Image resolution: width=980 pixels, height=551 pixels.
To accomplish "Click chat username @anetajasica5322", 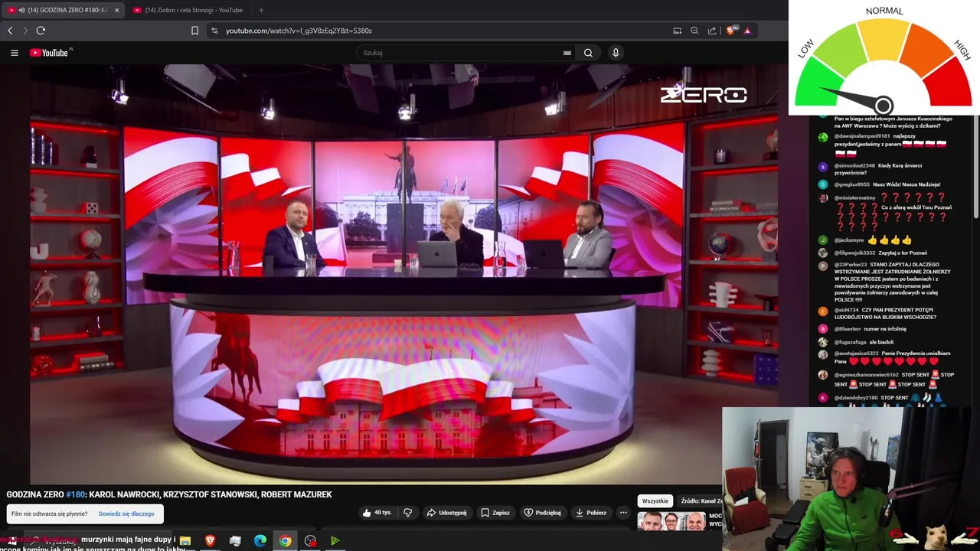I will point(857,354).
